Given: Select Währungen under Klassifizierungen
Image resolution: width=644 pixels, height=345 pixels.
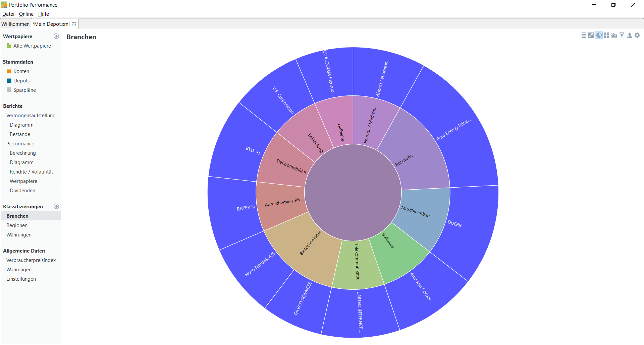Looking at the screenshot, I should pyautogui.click(x=19, y=235).
